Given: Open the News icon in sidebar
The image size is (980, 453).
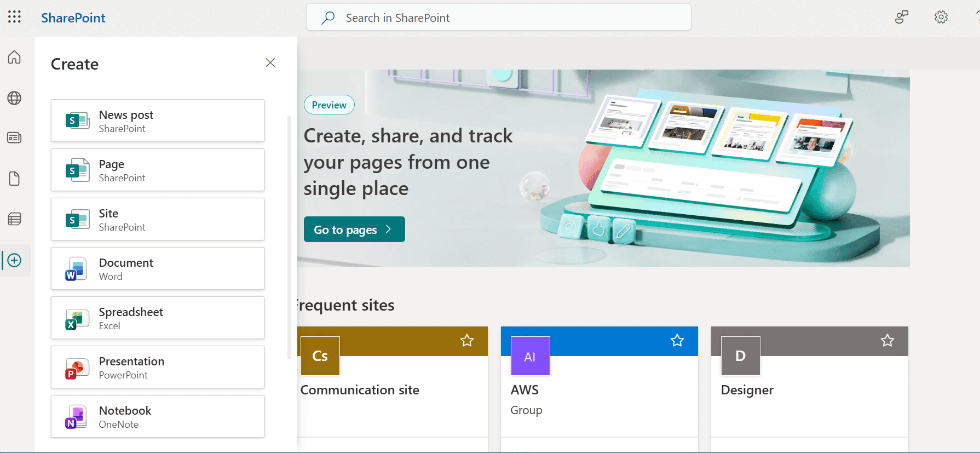Looking at the screenshot, I should point(15,137).
